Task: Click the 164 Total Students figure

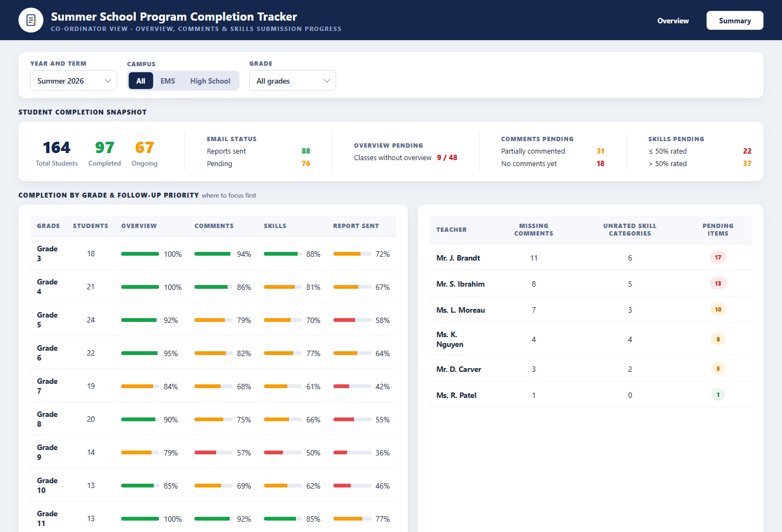Action: tap(56, 148)
